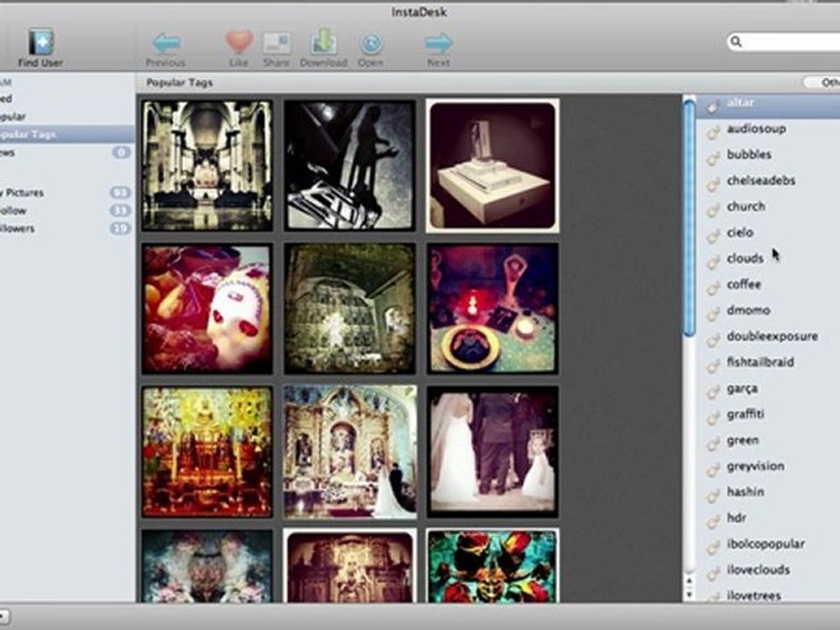Click the tag list scrollbar thumb
This screenshot has width=840, height=630.
pos(689,217)
